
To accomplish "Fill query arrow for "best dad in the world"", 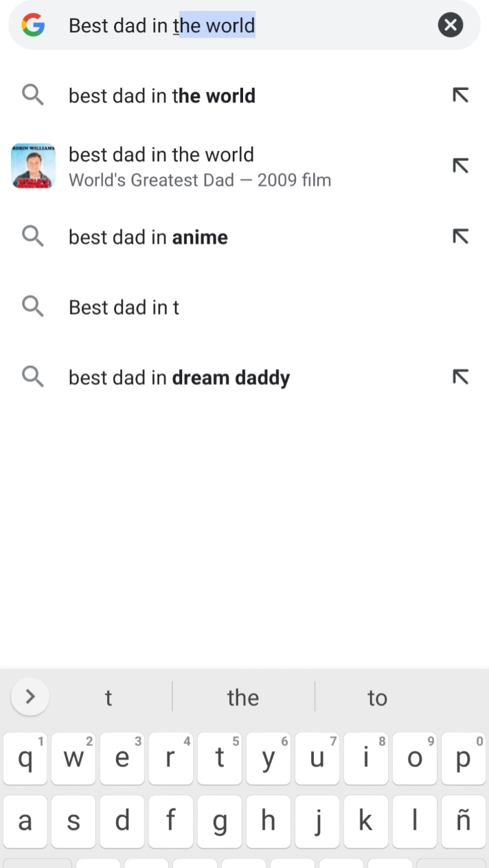I will tap(460, 95).
